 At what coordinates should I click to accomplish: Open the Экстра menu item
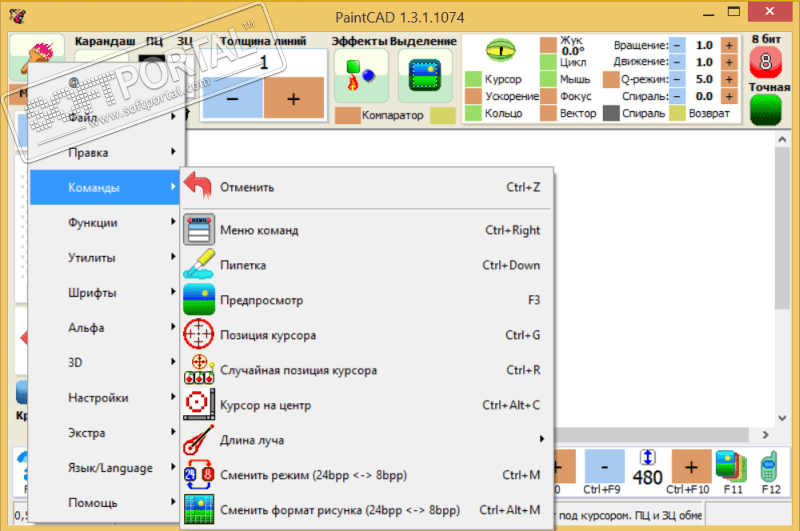point(104,433)
